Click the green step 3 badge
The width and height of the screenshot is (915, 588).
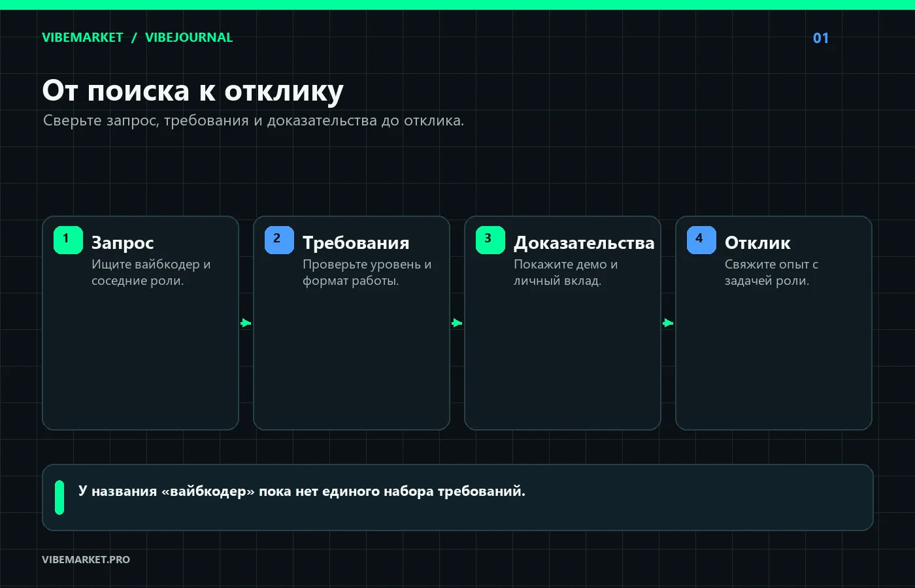pyautogui.click(x=490, y=240)
